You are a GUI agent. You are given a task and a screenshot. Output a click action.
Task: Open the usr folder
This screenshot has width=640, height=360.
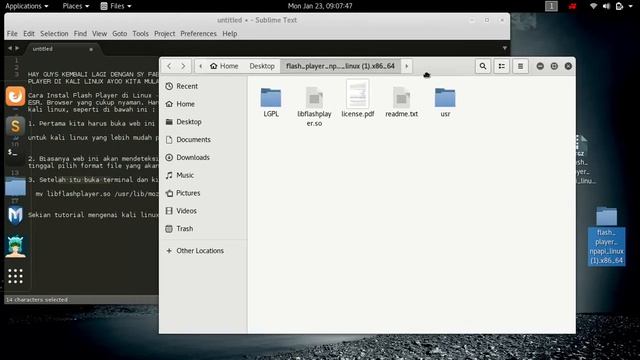pos(445,103)
